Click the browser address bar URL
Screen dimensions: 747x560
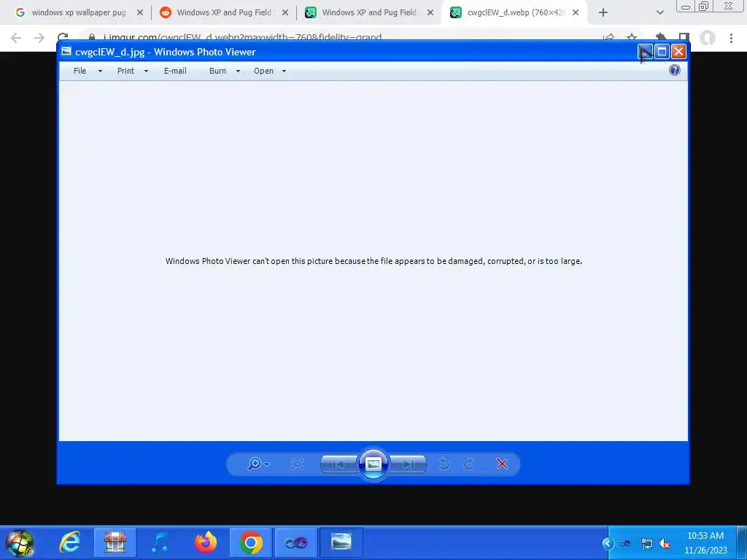click(x=242, y=38)
